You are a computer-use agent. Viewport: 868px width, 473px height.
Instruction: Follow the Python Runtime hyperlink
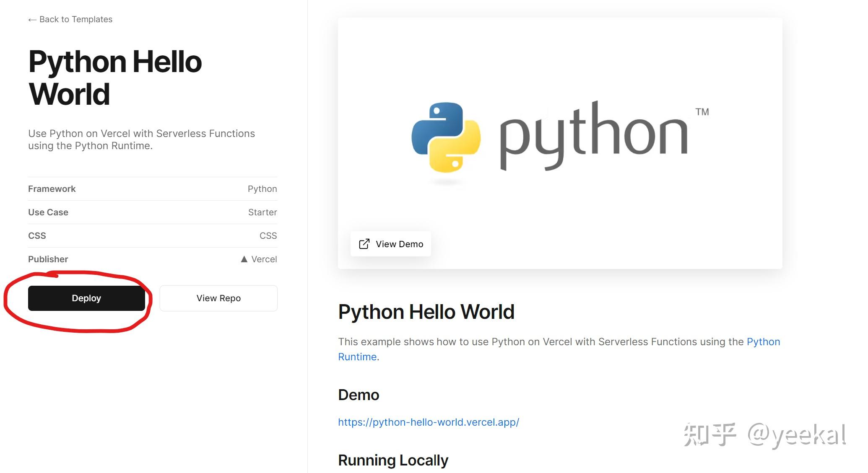point(763,342)
